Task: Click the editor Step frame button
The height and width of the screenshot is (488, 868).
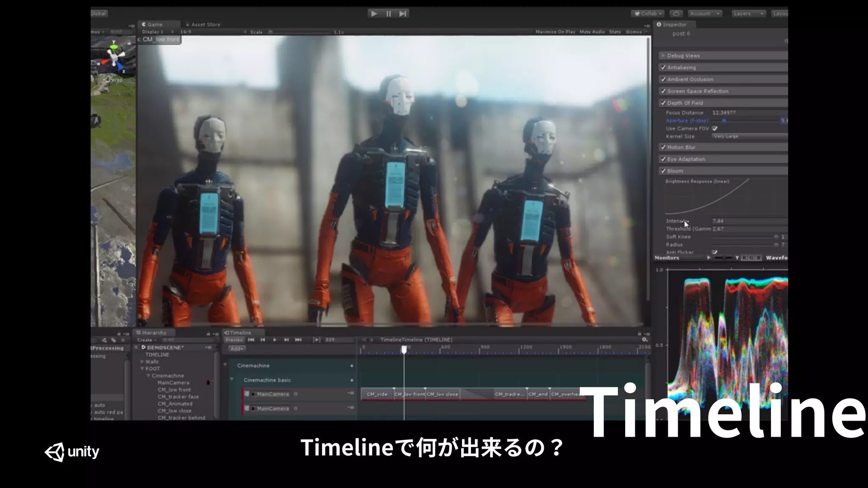Action: 403,14
